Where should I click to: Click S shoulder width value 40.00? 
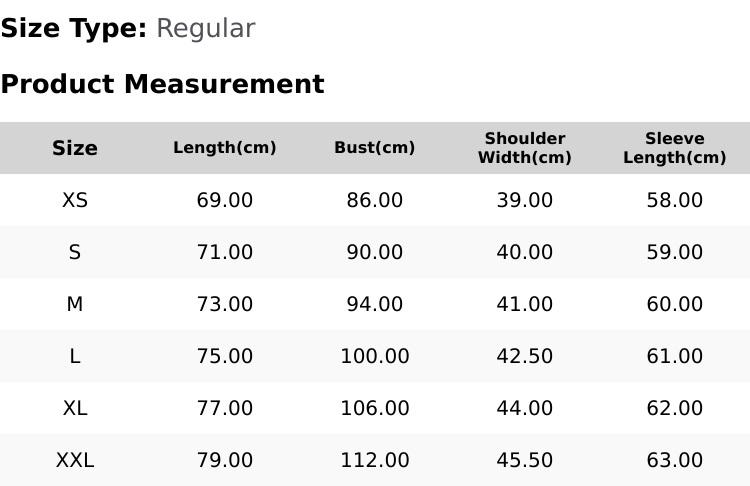pos(525,252)
